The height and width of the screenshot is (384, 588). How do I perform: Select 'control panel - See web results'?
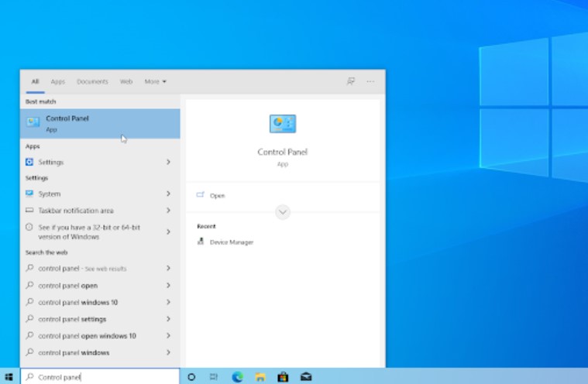100,268
